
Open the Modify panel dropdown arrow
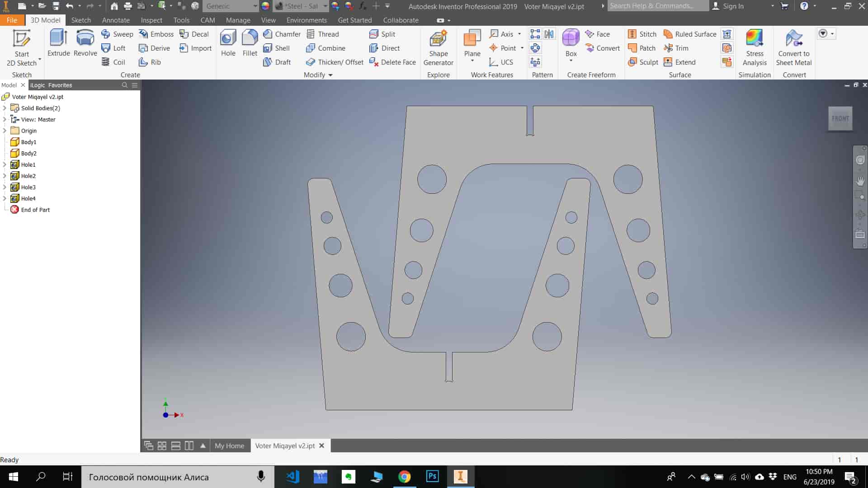(x=330, y=75)
